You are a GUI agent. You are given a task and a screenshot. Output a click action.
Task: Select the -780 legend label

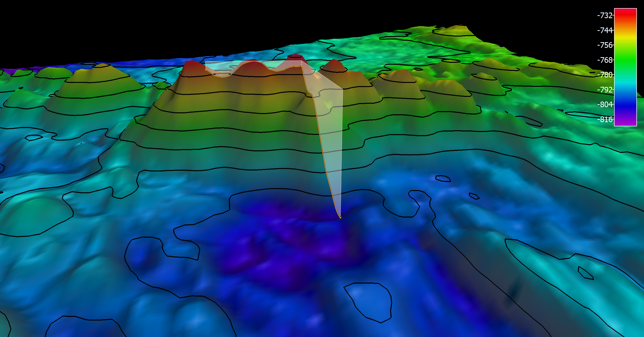pyautogui.click(x=605, y=75)
